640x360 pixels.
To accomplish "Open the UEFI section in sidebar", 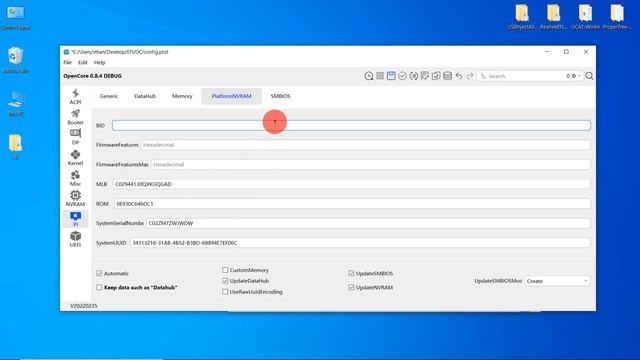I will (x=75, y=239).
